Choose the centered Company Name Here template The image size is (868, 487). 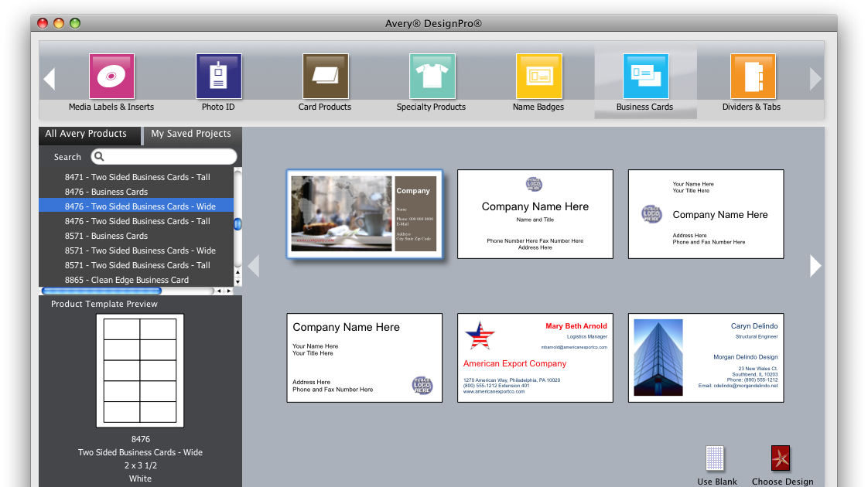point(535,213)
